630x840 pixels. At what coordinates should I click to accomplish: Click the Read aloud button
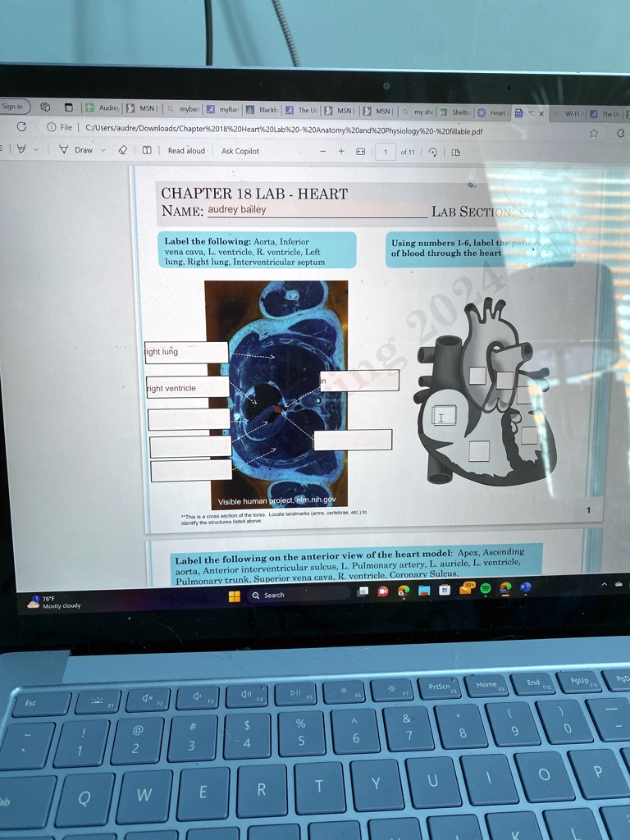[186, 151]
